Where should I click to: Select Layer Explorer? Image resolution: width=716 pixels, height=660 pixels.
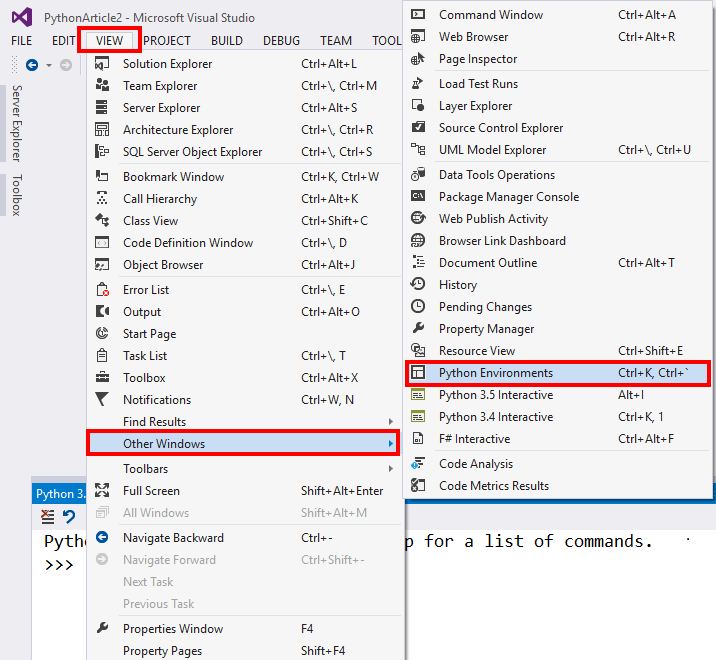[x=557, y=106]
